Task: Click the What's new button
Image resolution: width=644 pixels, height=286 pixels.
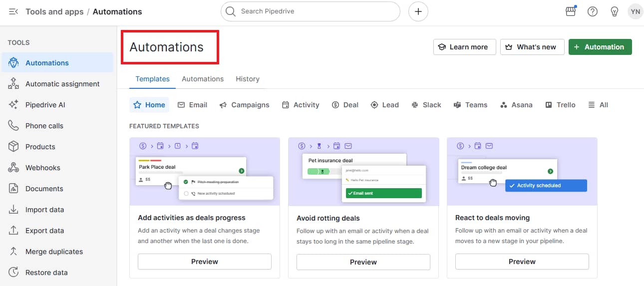Action: [532, 47]
